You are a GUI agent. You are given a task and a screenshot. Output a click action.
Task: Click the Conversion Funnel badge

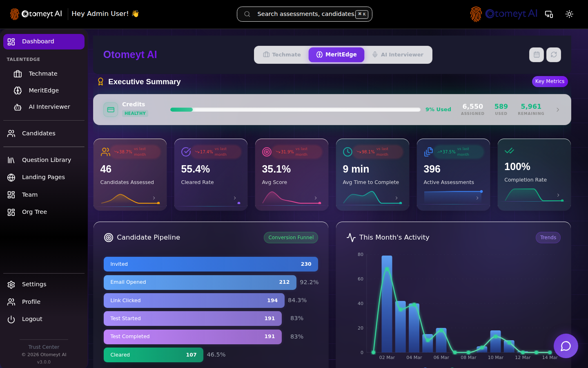[291, 238]
